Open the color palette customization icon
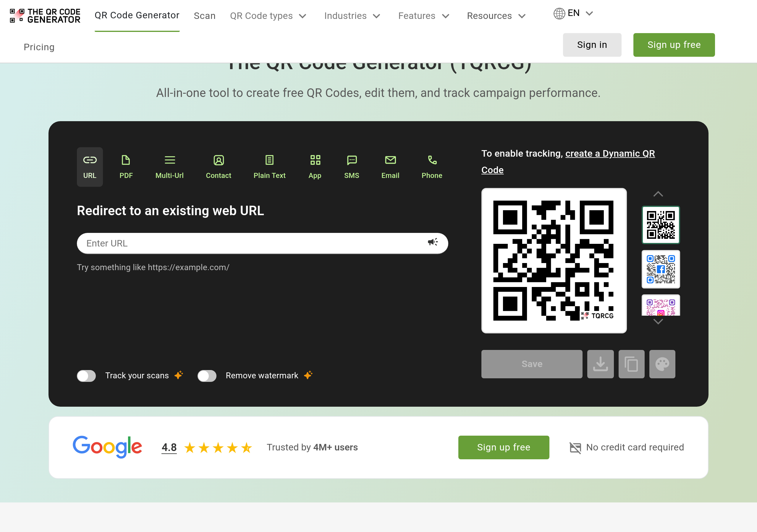This screenshot has width=757, height=532. tap(662, 364)
